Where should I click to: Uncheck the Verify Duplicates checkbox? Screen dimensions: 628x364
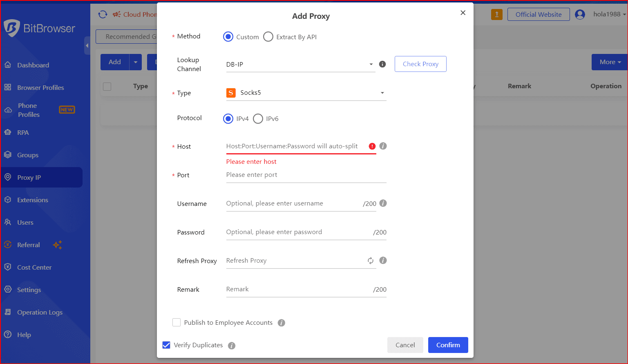click(166, 345)
